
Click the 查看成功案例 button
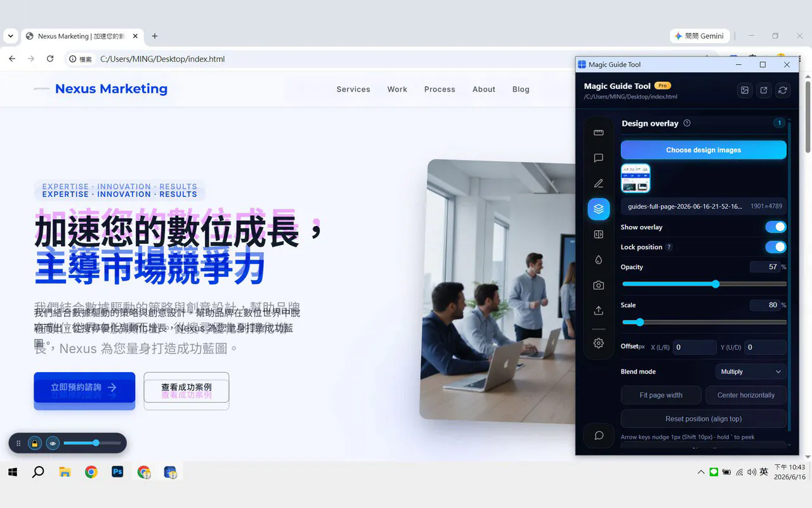[x=187, y=387]
